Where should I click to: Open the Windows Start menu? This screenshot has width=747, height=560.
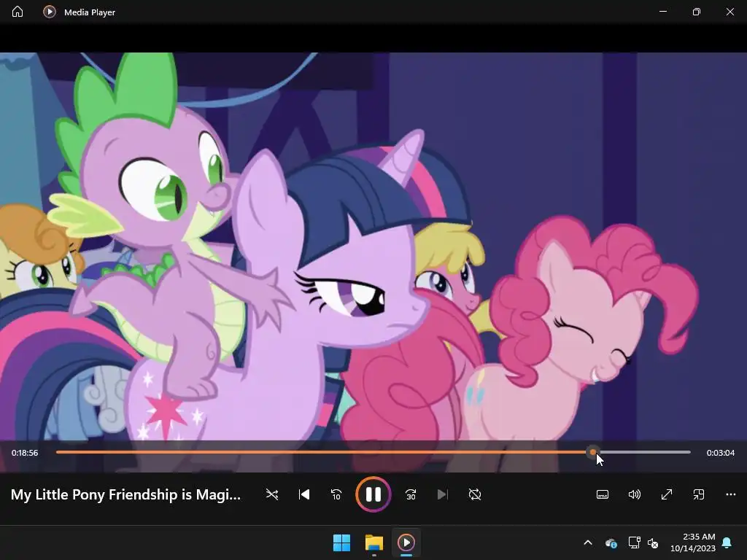(341, 542)
